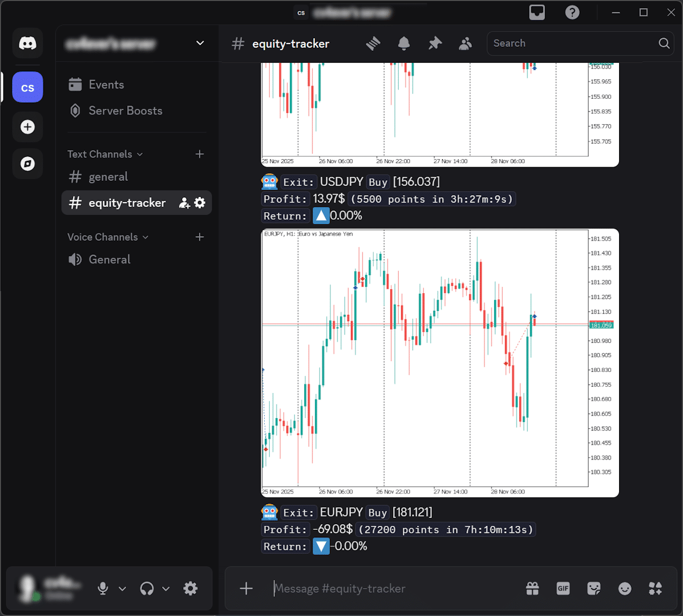
Task: Open the inbox icon in title bar
Action: (537, 13)
